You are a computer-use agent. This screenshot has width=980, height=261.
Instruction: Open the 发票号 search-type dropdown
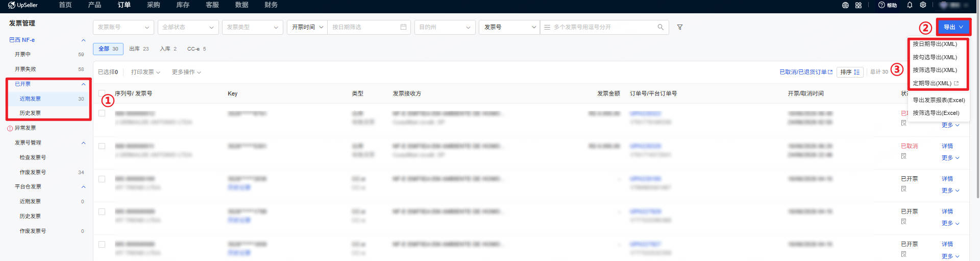[x=509, y=27]
